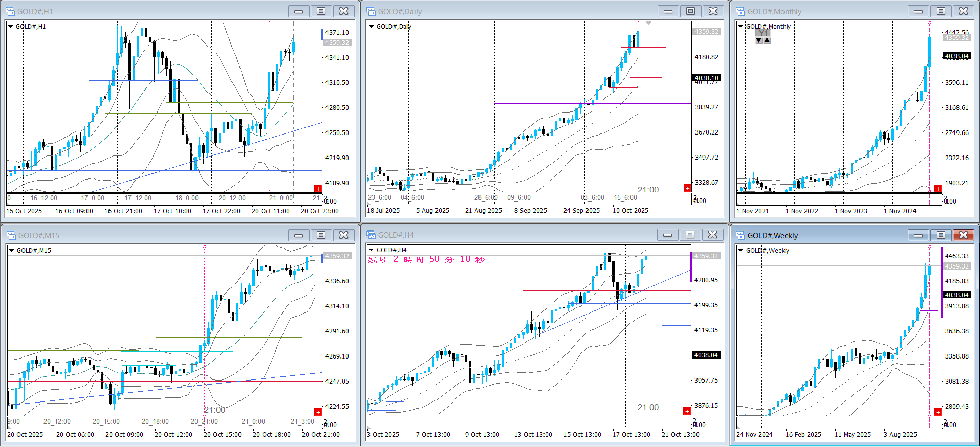Image resolution: width=980 pixels, height=447 pixels.
Task: Open the triangle menu beside GOLD#,Monthly label
Action: (x=741, y=27)
